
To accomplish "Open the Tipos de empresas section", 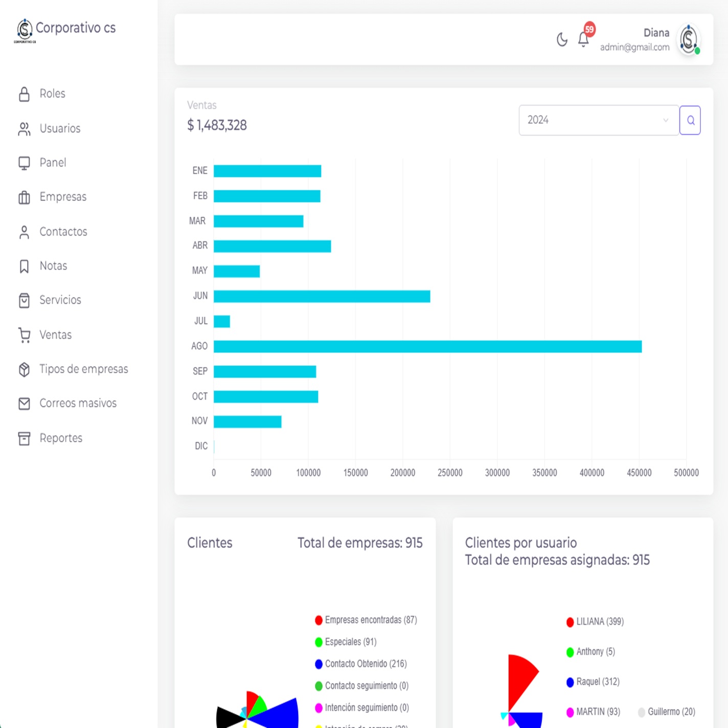I will point(84,369).
